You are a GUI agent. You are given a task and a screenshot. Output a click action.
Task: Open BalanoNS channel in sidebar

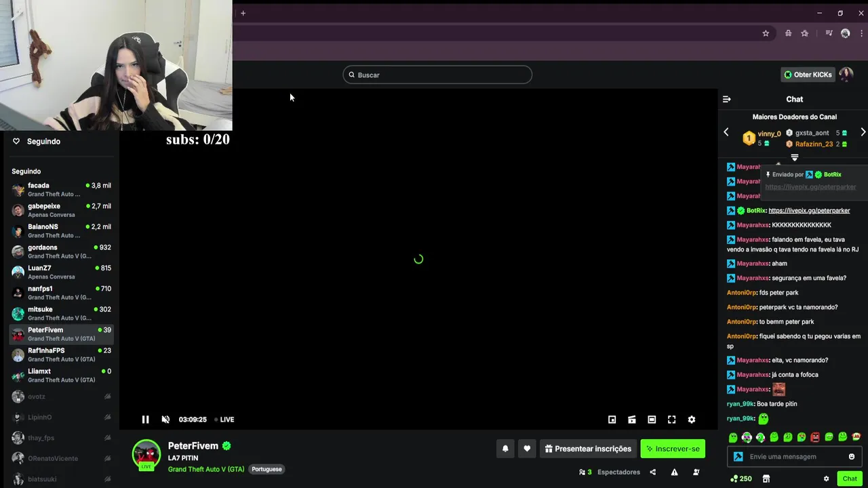click(61, 230)
